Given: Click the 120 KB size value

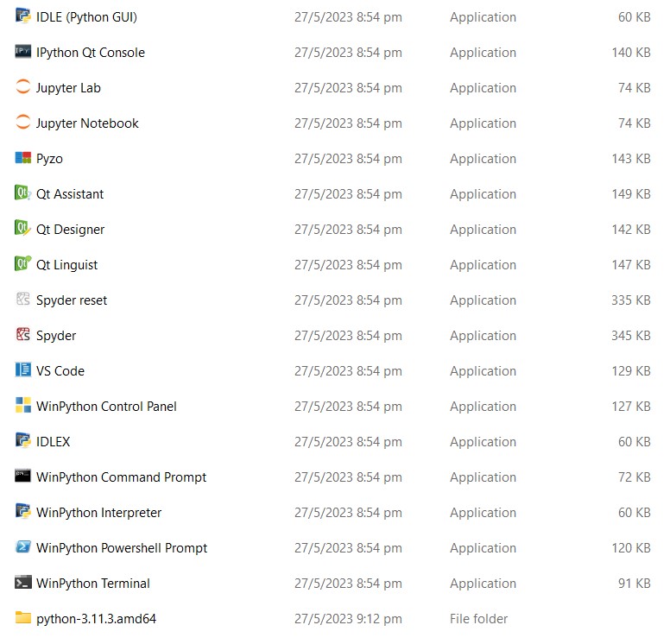Looking at the screenshot, I should coord(631,548).
